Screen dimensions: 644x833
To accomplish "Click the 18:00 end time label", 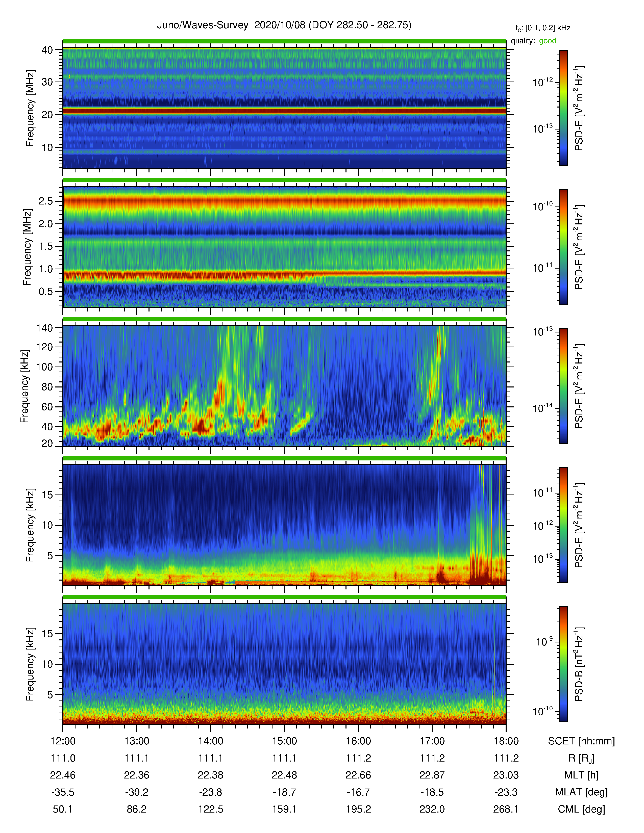I will click(506, 741).
